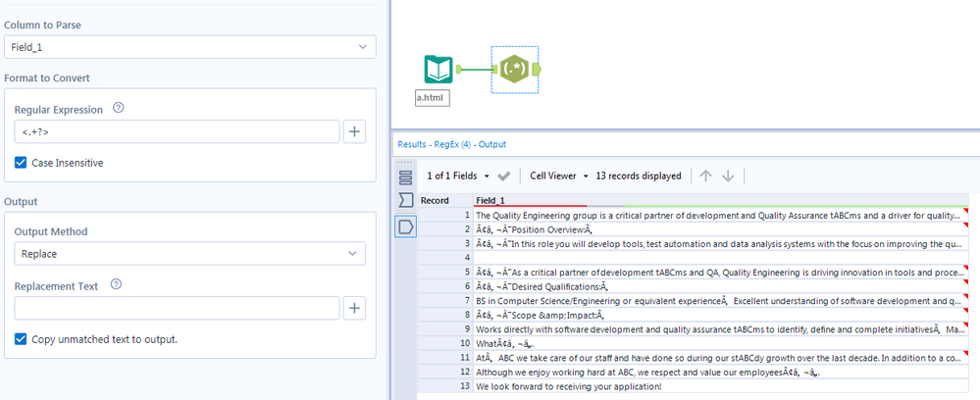Click plus button beside Replacement Text field
The width and height of the screenshot is (980, 400).
[x=354, y=308]
